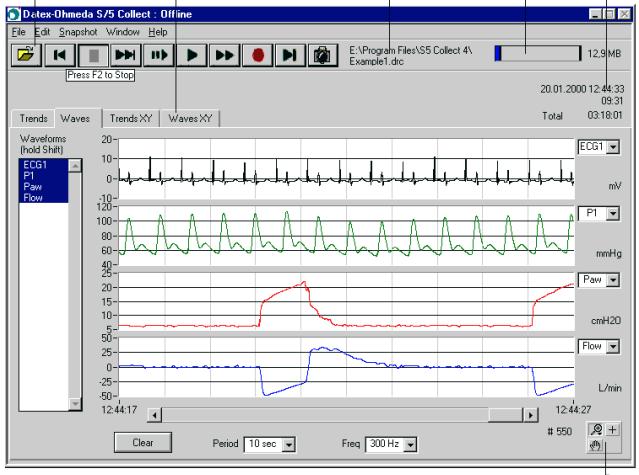Open the Period 10 sec dropdown
This screenshot has height=475, width=639.
(289, 444)
